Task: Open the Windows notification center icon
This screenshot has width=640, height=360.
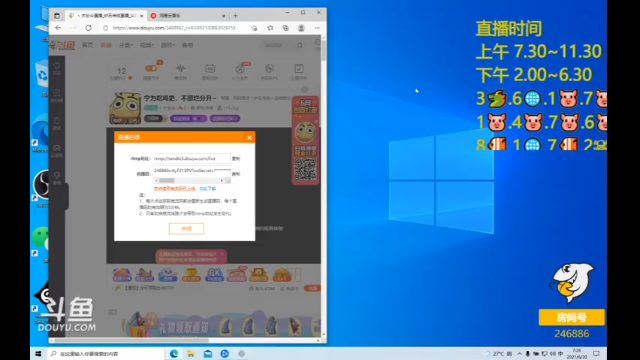Action: point(596,353)
